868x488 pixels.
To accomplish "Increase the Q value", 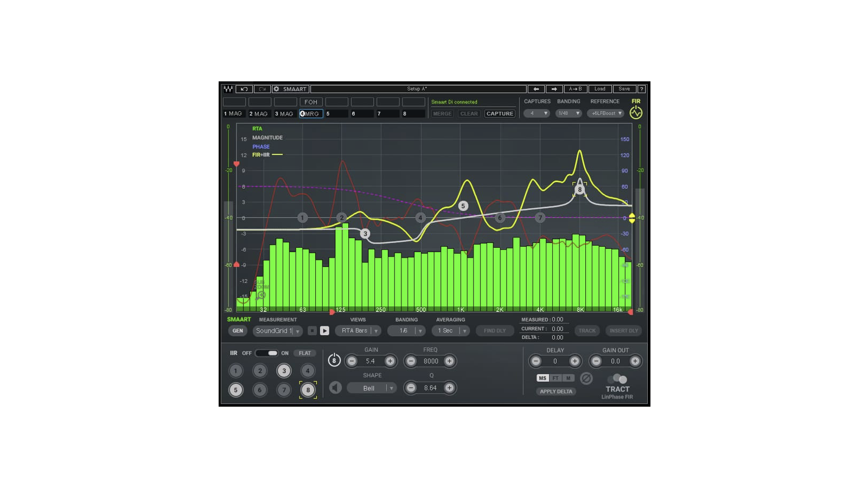I will [x=449, y=388].
